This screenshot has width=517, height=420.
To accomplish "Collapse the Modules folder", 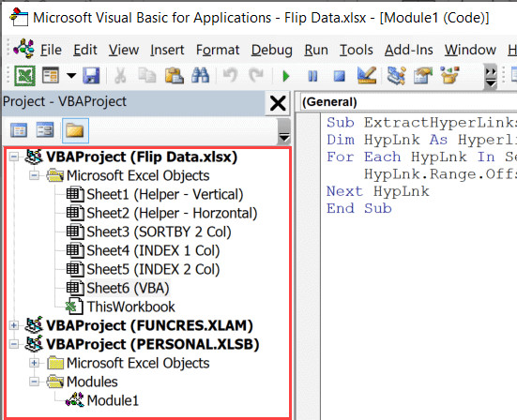I will point(34,382).
